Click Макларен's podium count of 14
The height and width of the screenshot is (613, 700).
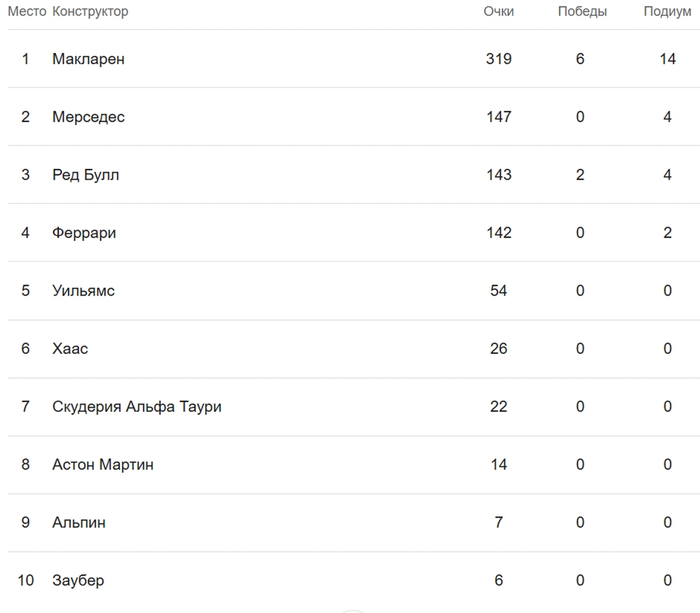click(x=668, y=59)
